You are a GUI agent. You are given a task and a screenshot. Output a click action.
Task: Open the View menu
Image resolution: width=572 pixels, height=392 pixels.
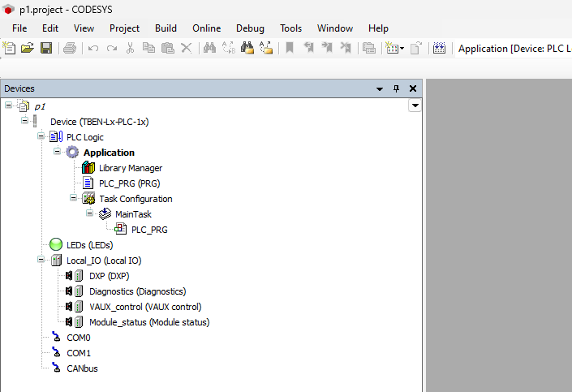(x=84, y=28)
